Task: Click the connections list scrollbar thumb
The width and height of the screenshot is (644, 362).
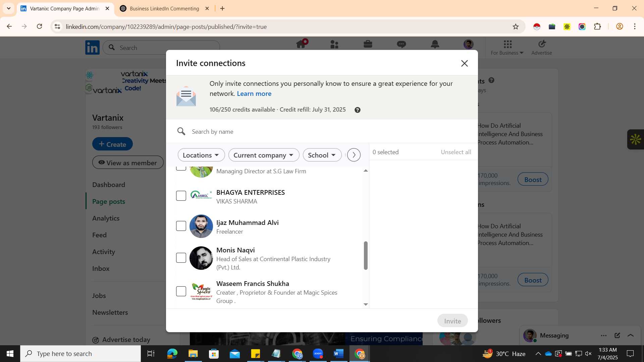Action: [x=366, y=255]
